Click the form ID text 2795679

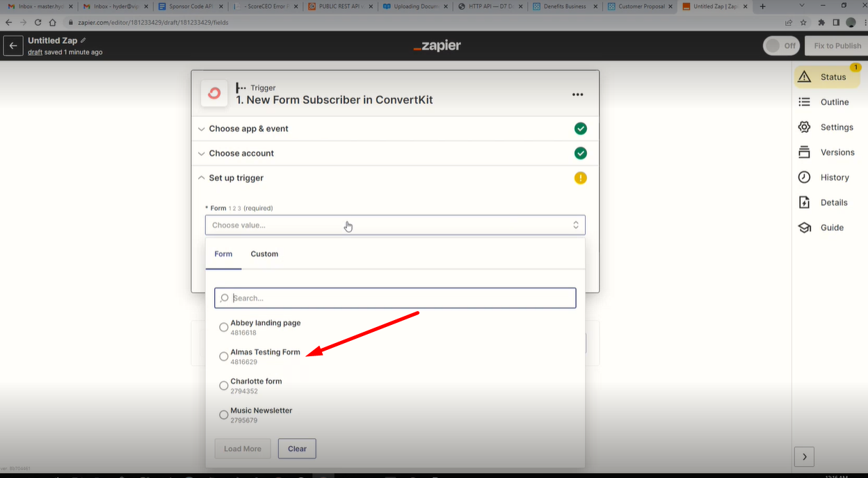pos(243,421)
